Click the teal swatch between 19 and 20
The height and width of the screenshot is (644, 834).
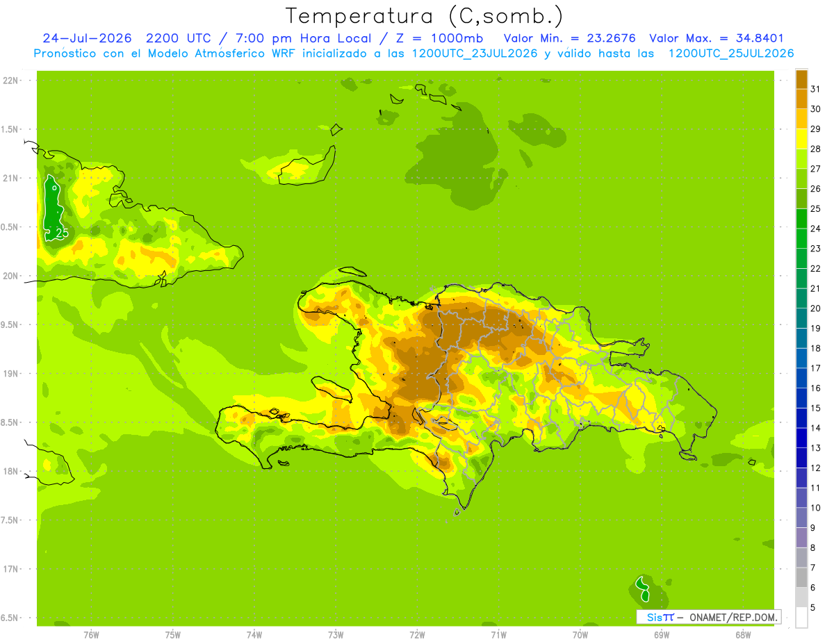pyautogui.click(x=801, y=318)
